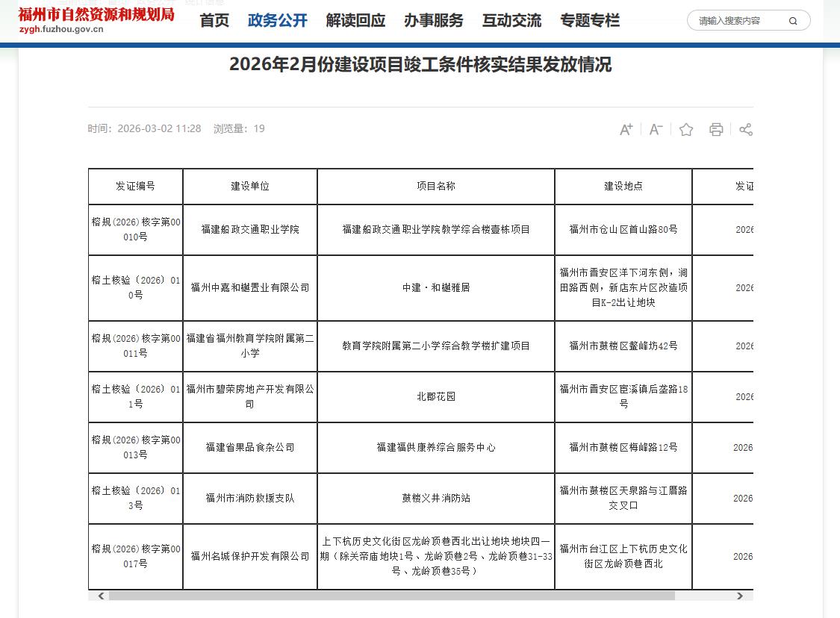Select the 北郡花园 project cell
The image size is (840, 618).
(x=436, y=397)
